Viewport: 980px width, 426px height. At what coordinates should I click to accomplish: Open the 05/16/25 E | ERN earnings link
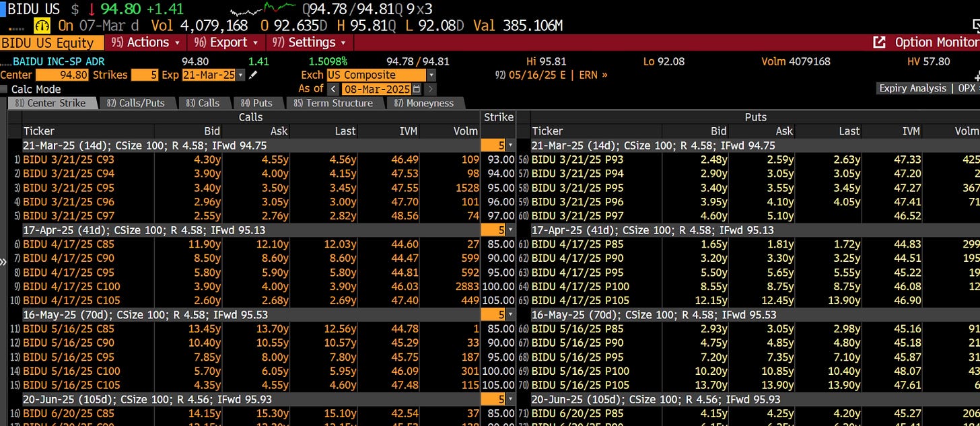(x=551, y=75)
